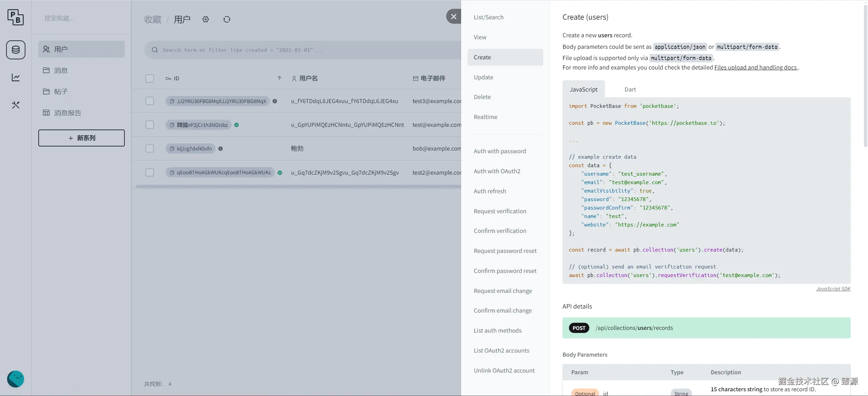Toggle the select-all records checkbox

(x=150, y=78)
